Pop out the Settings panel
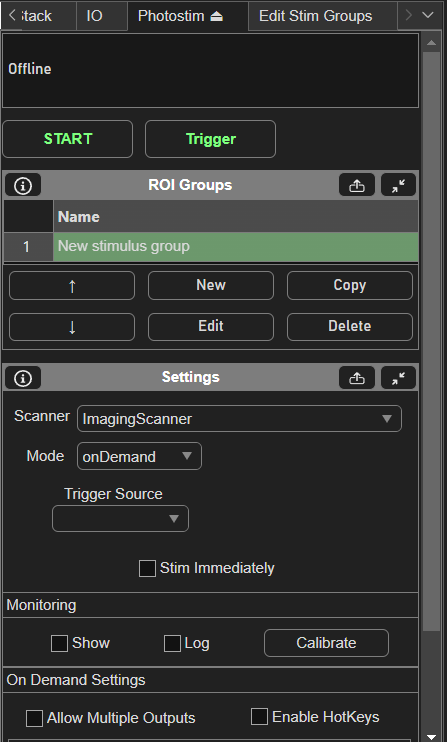447x742 pixels. [x=357, y=378]
